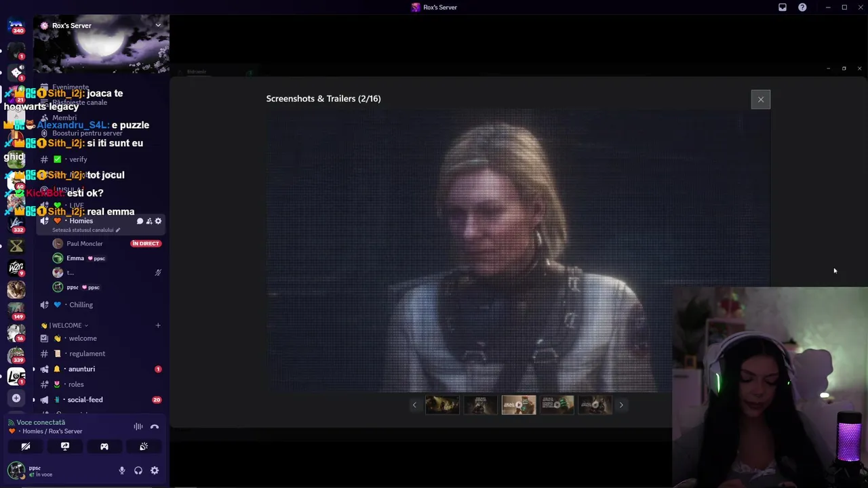Share your screen button

[x=65, y=447]
